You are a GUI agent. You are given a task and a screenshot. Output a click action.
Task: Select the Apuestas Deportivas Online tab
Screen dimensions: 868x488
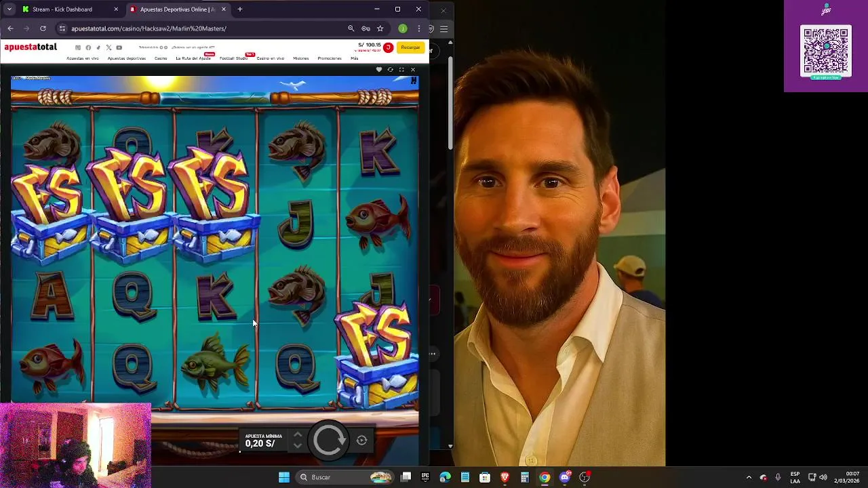point(178,9)
